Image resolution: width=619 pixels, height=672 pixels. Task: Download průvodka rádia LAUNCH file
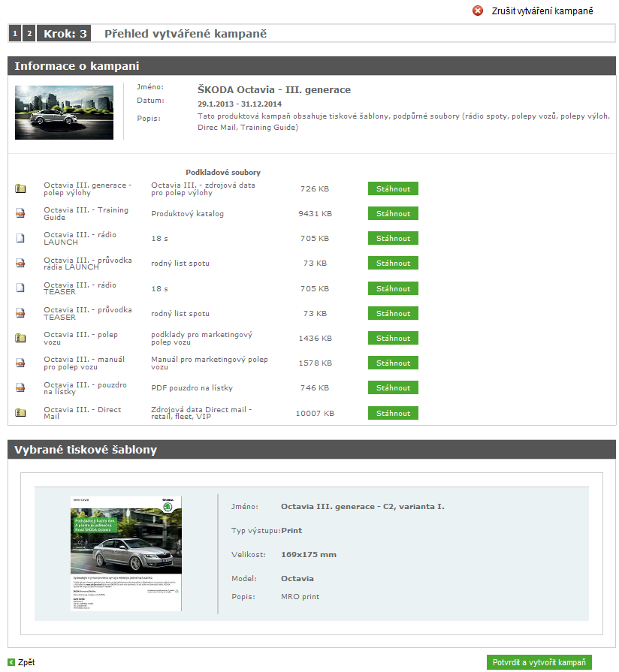pos(393,263)
